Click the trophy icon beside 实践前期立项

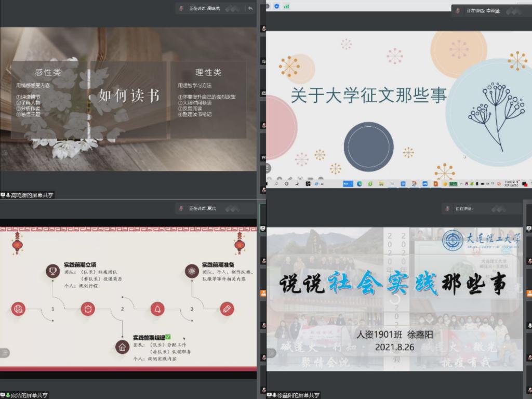click(52, 271)
